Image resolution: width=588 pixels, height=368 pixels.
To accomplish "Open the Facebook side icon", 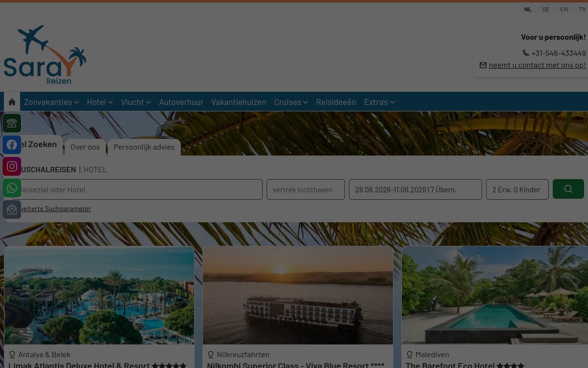I will (x=12, y=145).
